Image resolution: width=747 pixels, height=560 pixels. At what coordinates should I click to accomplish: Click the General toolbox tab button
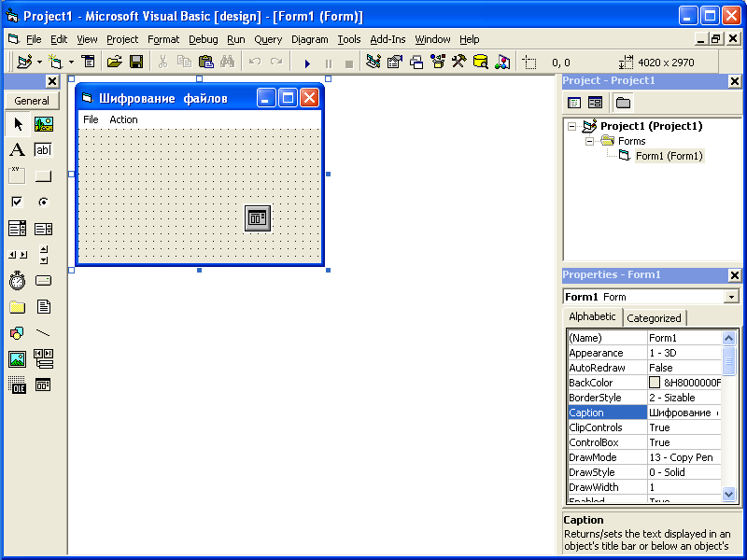[32, 101]
